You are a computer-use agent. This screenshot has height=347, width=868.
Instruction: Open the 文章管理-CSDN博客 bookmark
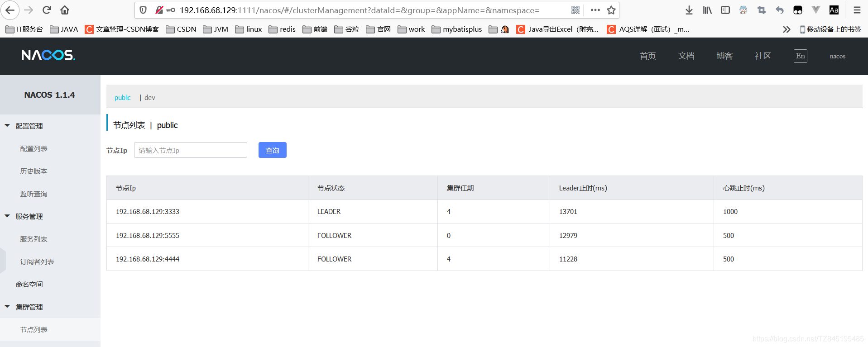pos(122,29)
